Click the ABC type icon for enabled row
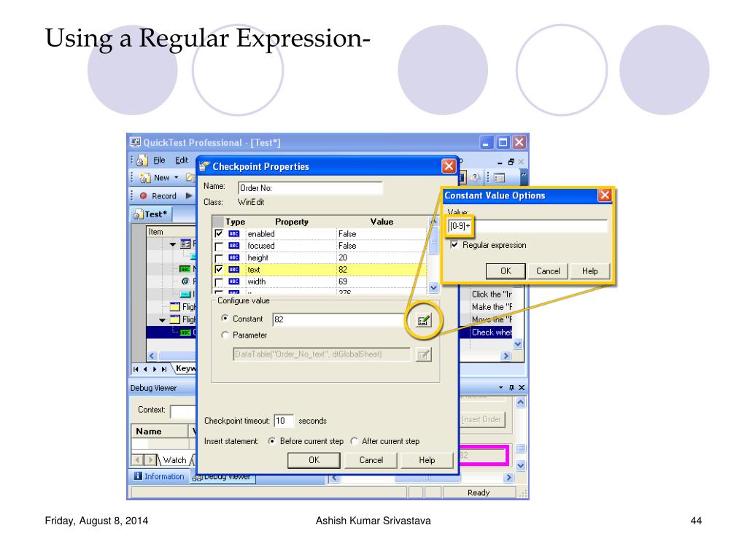Viewport: 747px width, 560px height. [x=234, y=234]
